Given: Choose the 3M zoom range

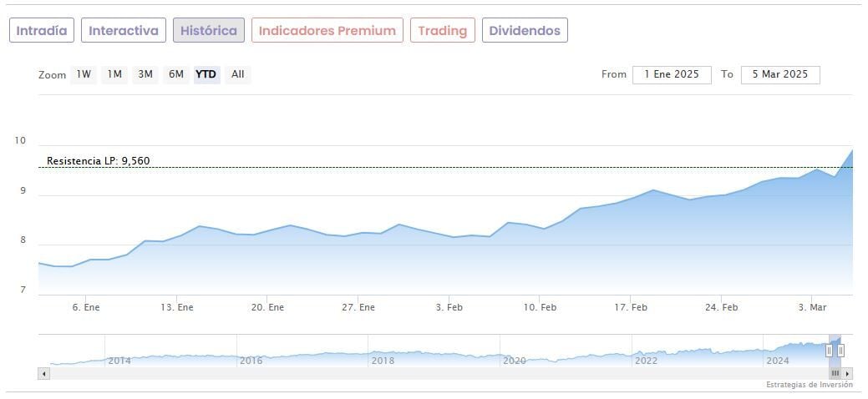Looking at the screenshot, I should tap(145, 74).
